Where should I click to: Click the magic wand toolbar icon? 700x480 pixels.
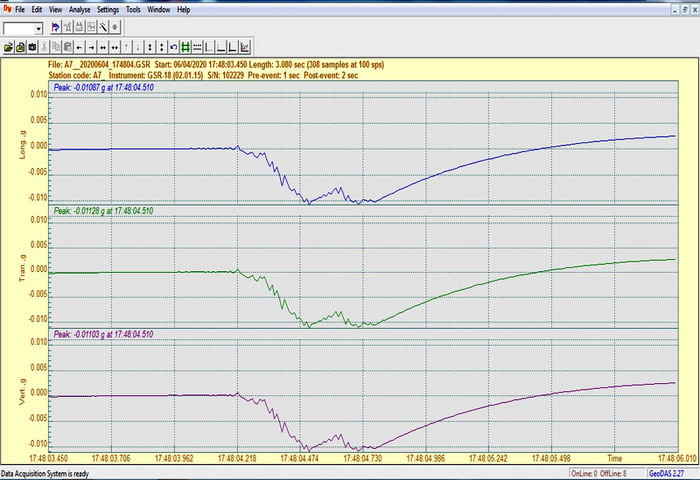click(103, 27)
